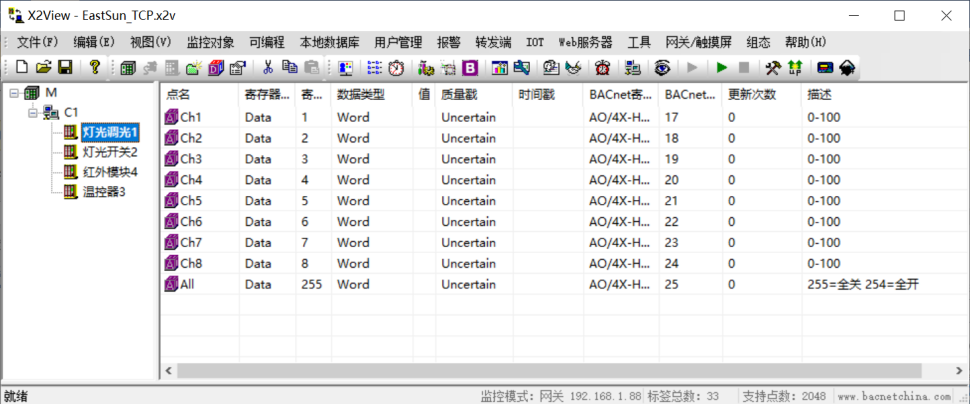Click the purple D cube toolbar icon
Screen dimensions: 970x404
point(217,67)
